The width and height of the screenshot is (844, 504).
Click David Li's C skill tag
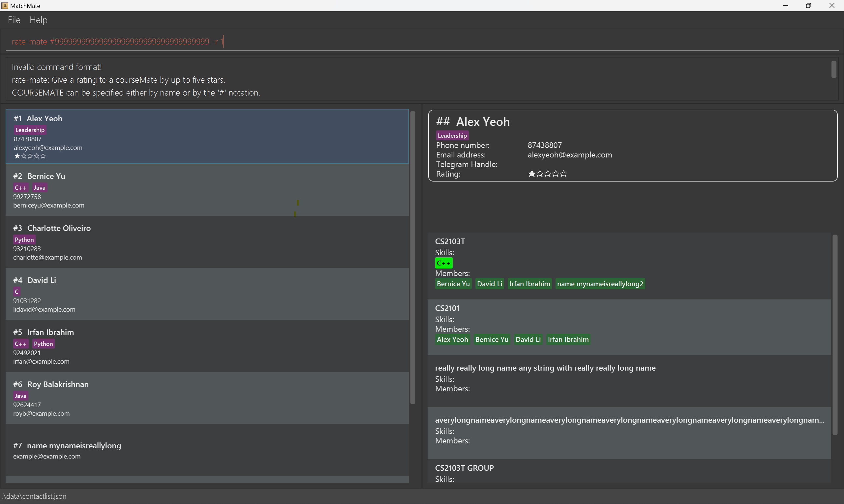[17, 292]
